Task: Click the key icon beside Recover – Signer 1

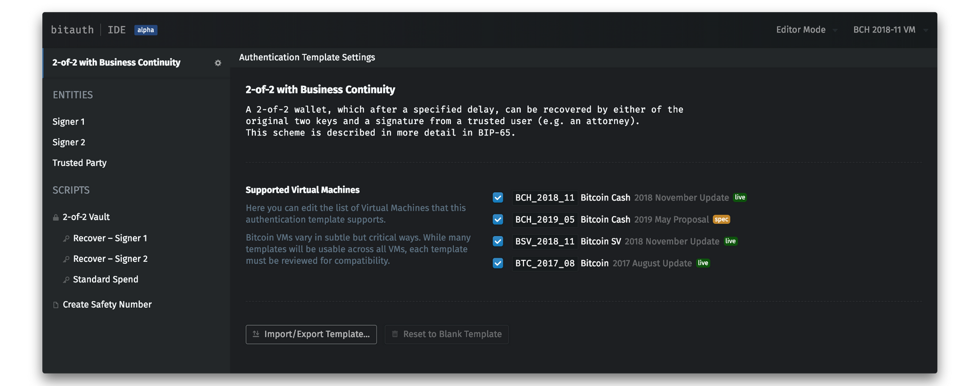Action: pyautogui.click(x=66, y=238)
